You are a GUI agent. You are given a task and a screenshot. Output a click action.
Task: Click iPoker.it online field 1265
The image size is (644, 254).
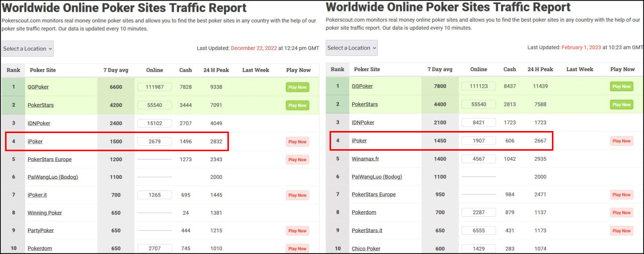click(154, 195)
